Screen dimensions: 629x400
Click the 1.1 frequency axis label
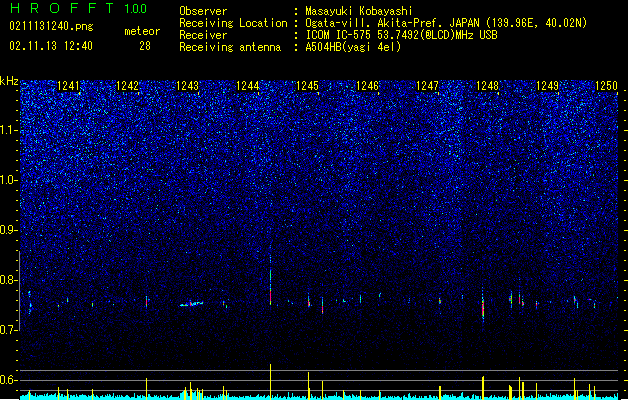pos(9,130)
